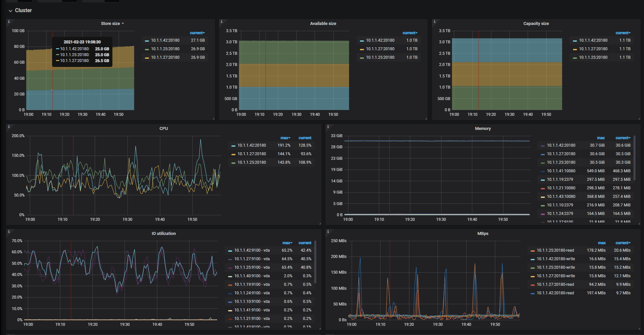Sort the MBps legend by max column
The height and width of the screenshot is (335, 644).
tap(601, 243)
